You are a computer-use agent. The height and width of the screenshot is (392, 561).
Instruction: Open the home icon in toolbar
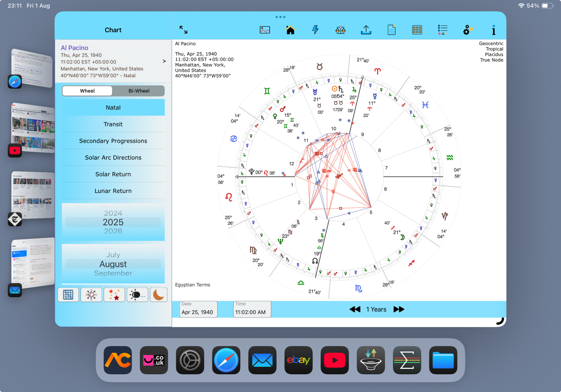click(x=290, y=30)
